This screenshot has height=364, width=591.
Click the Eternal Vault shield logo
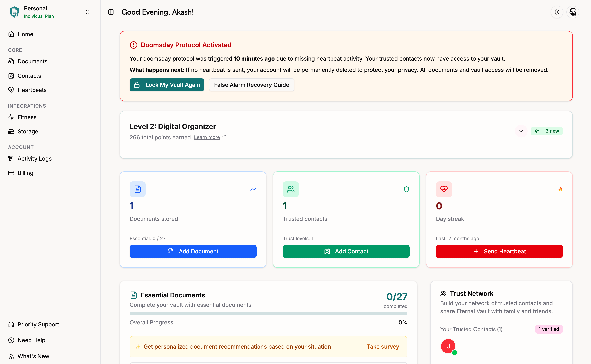[x=14, y=12]
